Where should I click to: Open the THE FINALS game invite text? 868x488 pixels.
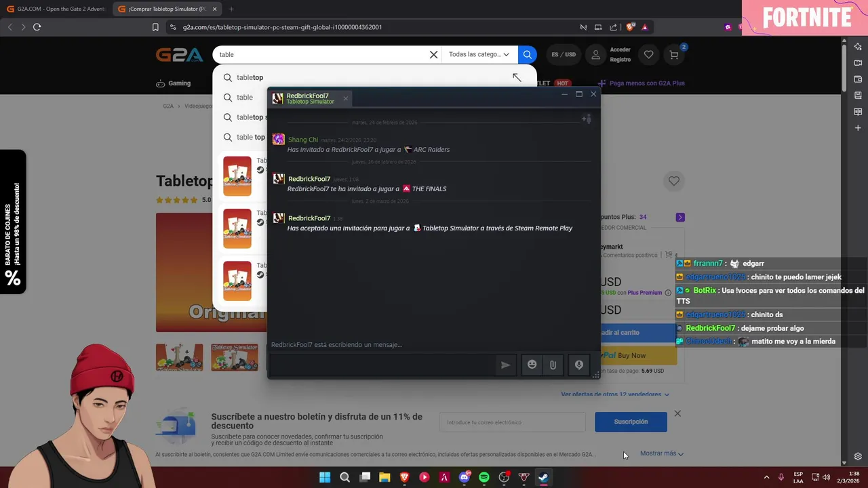pyautogui.click(x=429, y=189)
